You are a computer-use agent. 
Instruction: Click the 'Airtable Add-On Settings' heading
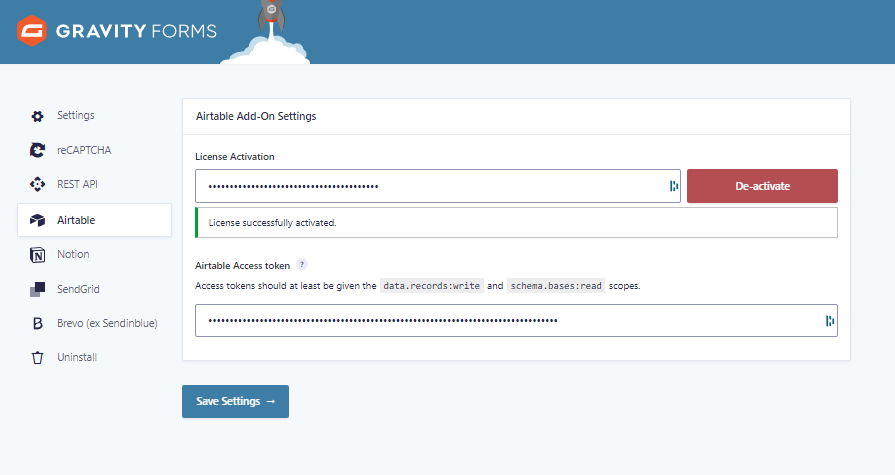(256, 116)
